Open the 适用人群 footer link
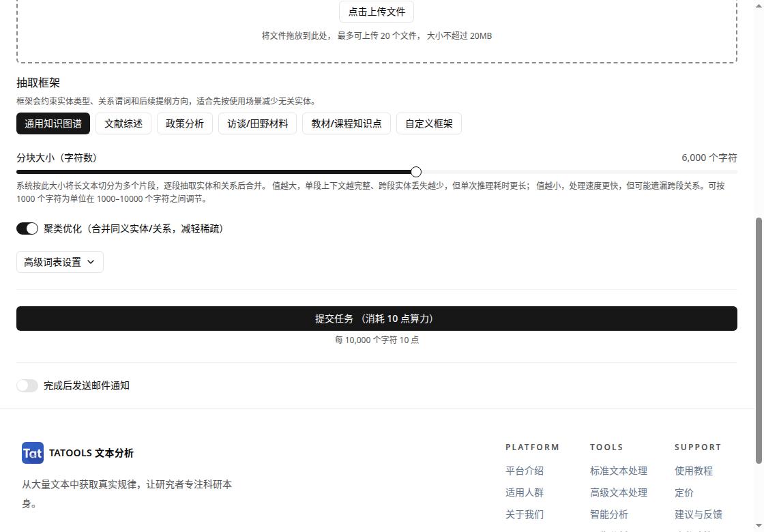The width and height of the screenshot is (764, 532). tap(525, 492)
